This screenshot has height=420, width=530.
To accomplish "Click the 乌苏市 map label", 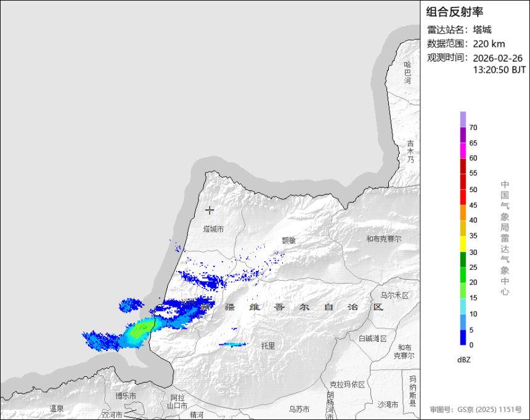I will click(299, 409).
